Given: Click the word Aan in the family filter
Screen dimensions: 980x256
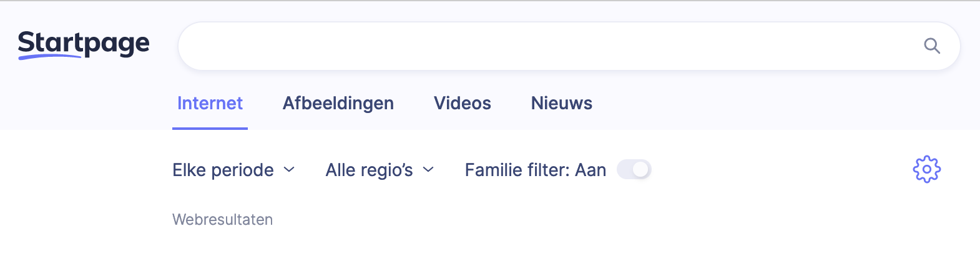Looking at the screenshot, I should 590,170.
